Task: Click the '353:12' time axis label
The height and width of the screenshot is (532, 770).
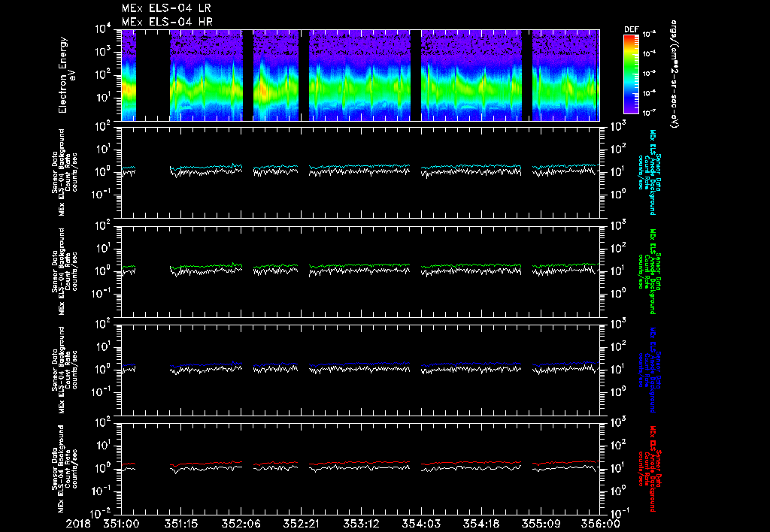Action: point(361,524)
